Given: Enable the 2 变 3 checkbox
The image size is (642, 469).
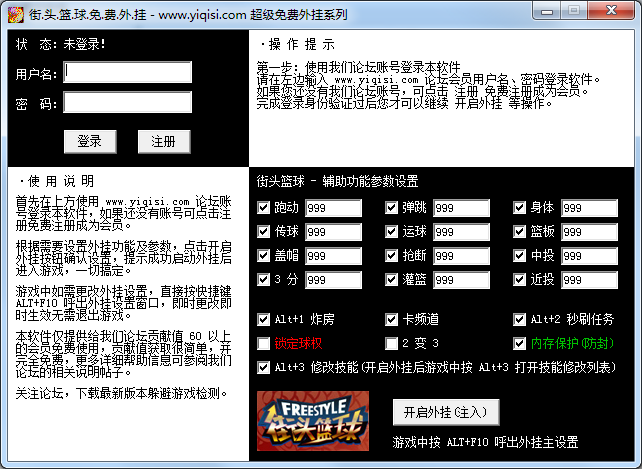Looking at the screenshot, I should (391, 343).
